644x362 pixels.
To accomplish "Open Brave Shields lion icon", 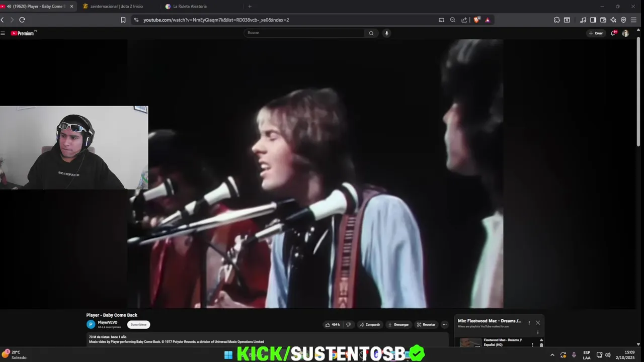I will point(477,20).
